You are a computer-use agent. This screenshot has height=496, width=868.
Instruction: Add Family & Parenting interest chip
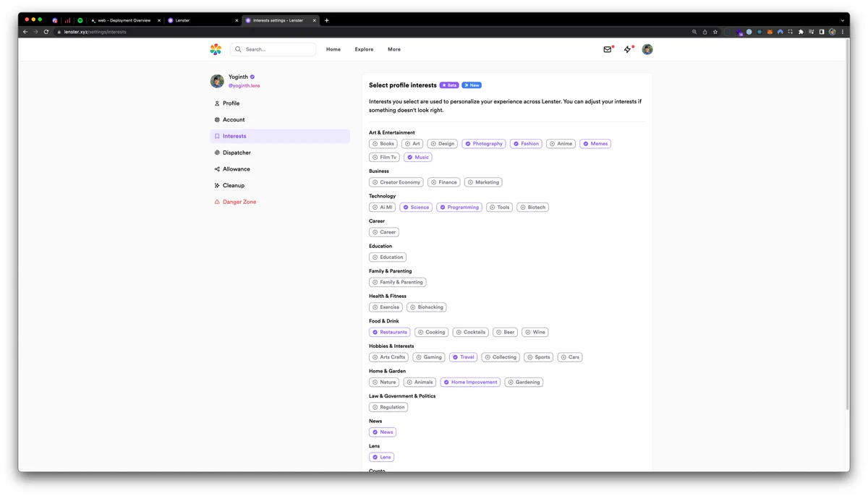coord(398,282)
